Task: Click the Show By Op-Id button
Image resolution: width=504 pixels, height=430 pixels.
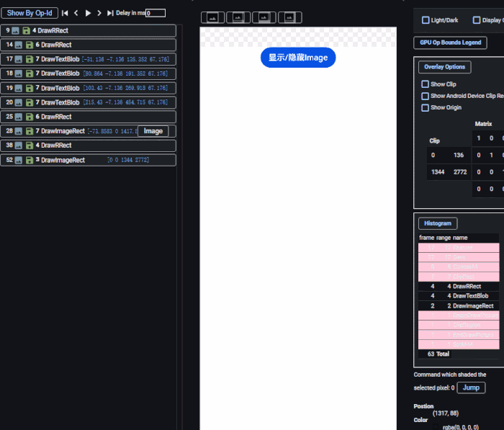Action: point(30,13)
